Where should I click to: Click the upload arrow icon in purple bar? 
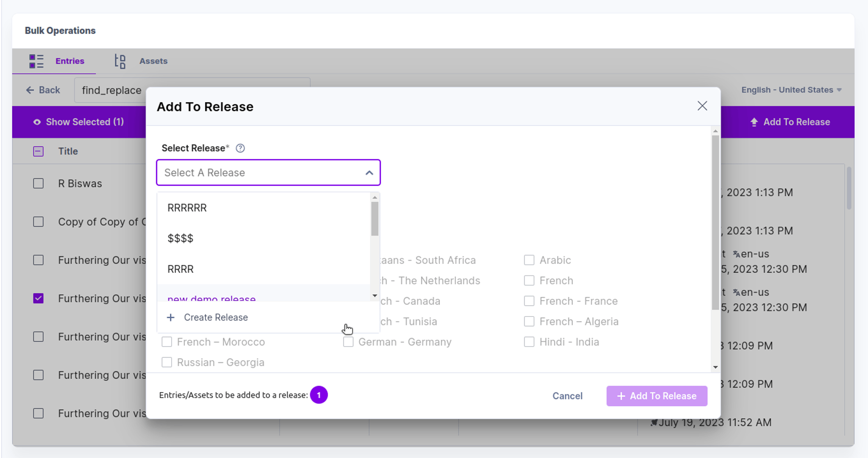click(x=754, y=122)
